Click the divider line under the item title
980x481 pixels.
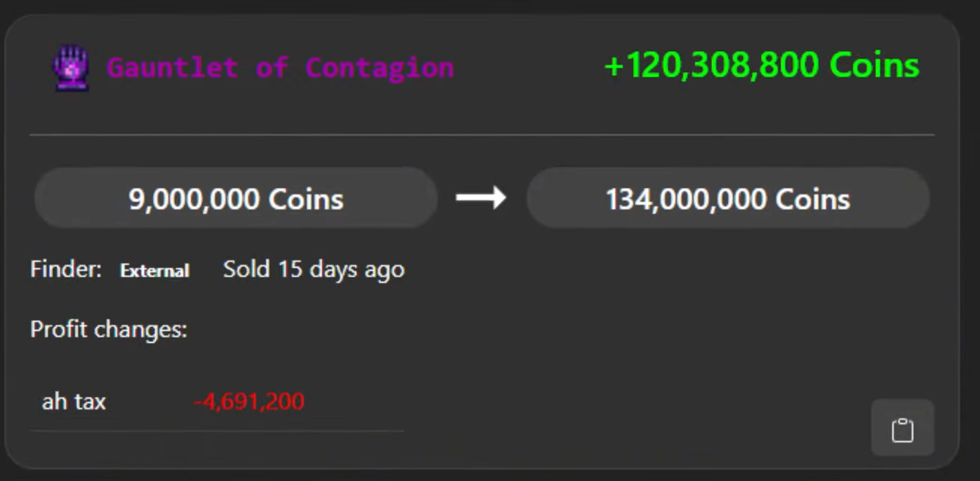pos(482,135)
